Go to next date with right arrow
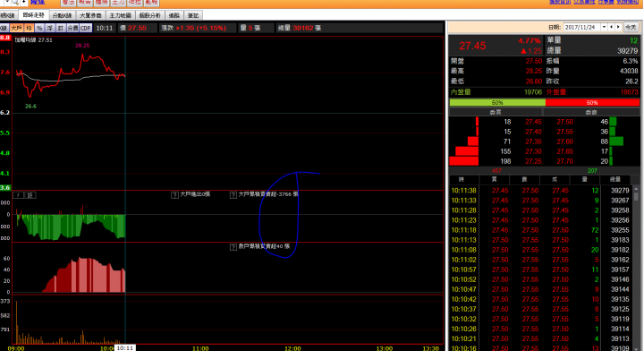The width and height of the screenshot is (644, 351). (x=618, y=27)
